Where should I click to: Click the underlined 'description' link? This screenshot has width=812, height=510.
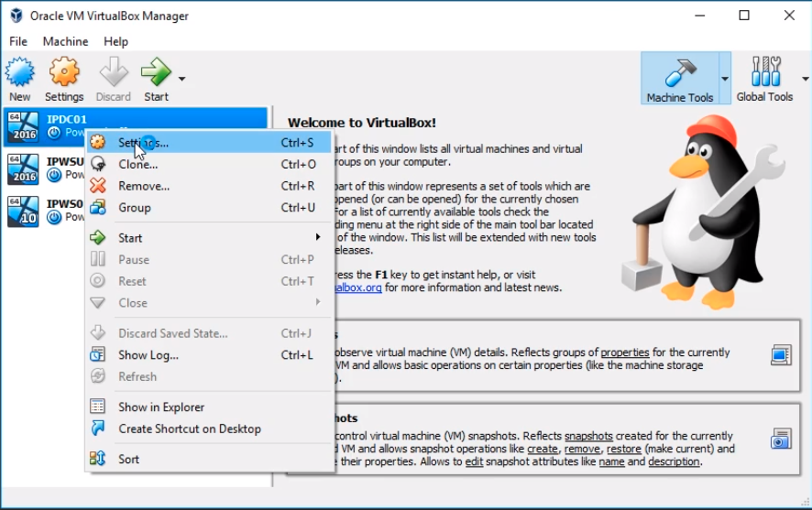pos(674,461)
